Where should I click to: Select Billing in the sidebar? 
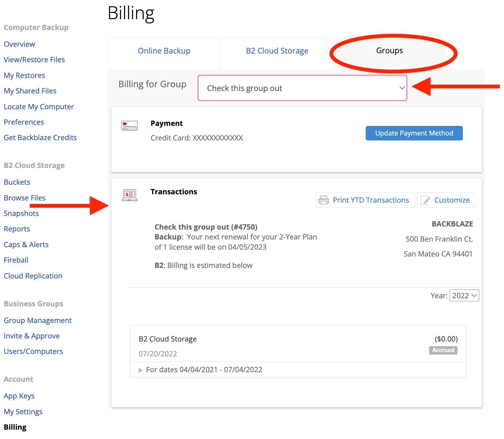coord(15,427)
